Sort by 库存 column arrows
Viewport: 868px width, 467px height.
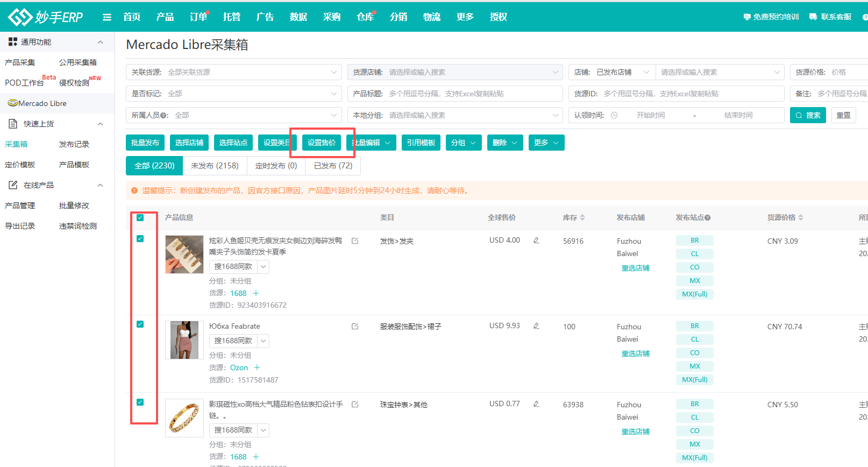click(x=582, y=218)
